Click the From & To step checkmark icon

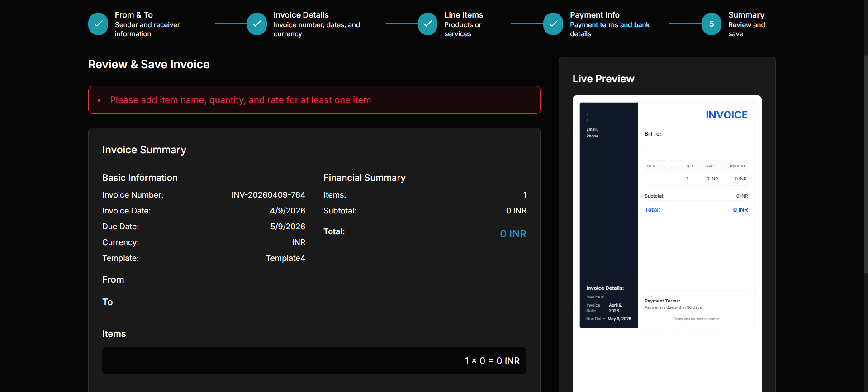(98, 24)
